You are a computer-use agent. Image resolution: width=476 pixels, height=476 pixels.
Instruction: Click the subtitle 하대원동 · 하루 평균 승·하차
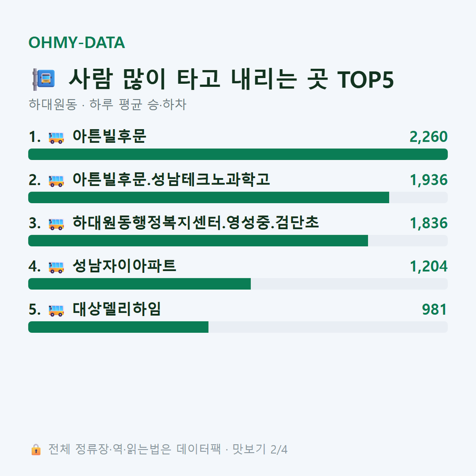tap(107, 105)
